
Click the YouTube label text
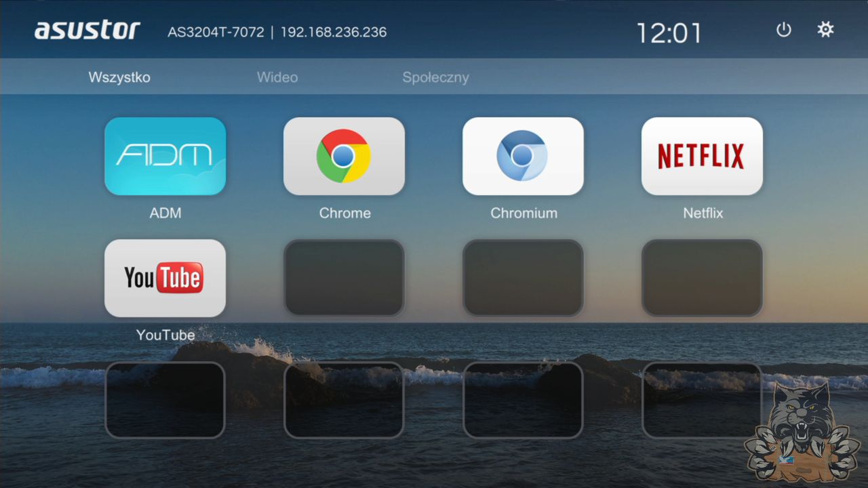click(165, 335)
